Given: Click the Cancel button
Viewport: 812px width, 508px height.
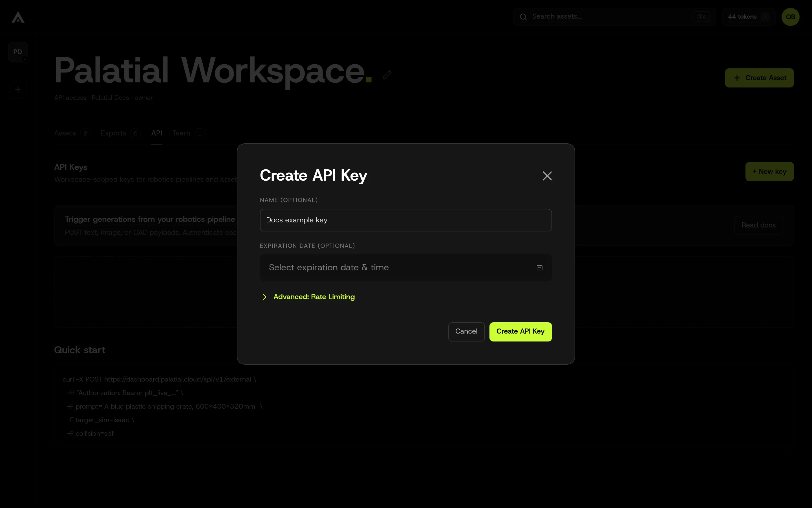Looking at the screenshot, I should [x=466, y=332].
